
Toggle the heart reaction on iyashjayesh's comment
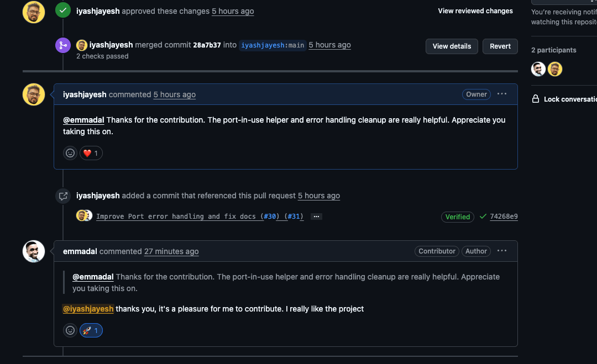coord(91,153)
